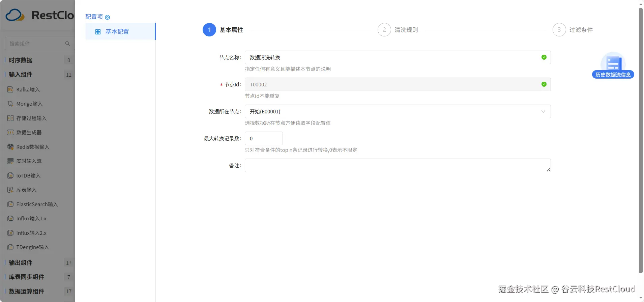Click the scrollbar down arrow

pos(641,298)
